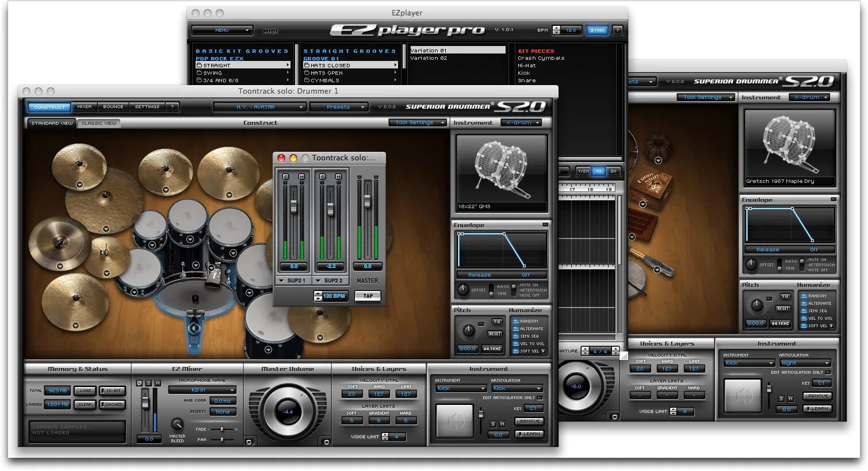Click the Master Volume knob in Drummer 1
Image resolution: width=868 pixels, height=471 pixels.
pos(288,411)
